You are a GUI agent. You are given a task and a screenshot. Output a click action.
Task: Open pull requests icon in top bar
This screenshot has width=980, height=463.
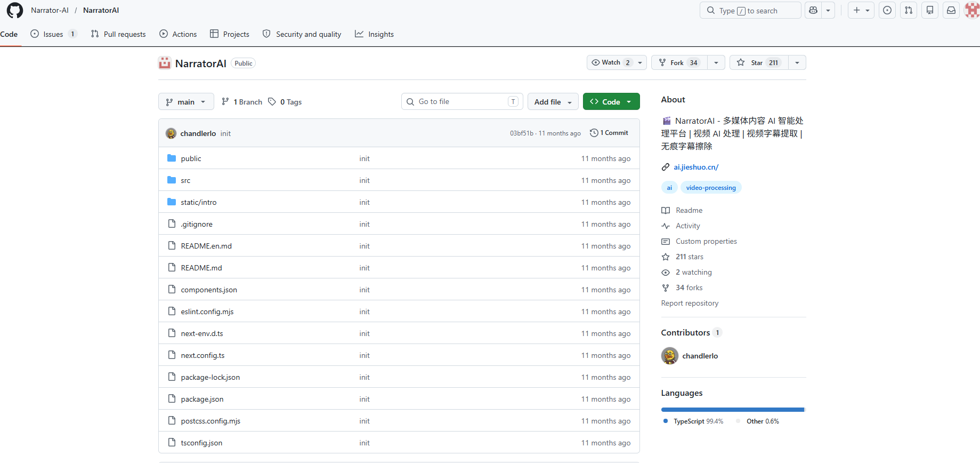click(909, 10)
